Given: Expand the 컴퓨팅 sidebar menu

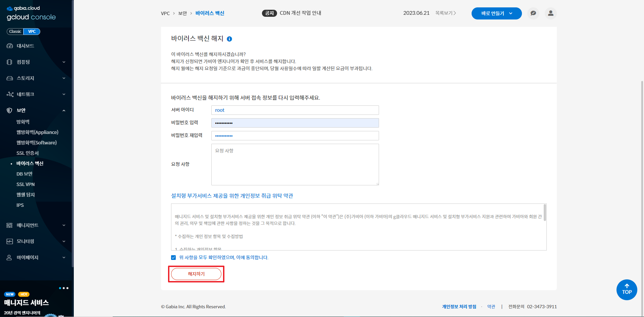Looking at the screenshot, I should (36, 62).
